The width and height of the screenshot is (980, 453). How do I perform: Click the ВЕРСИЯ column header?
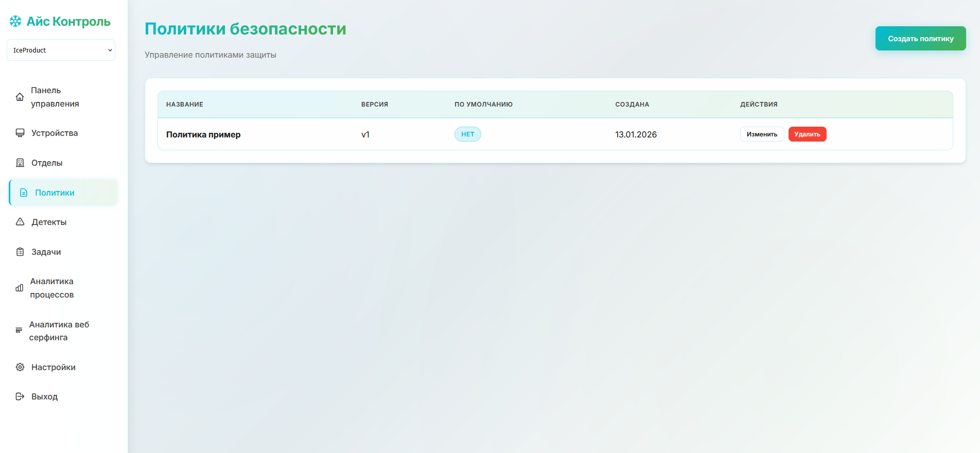[375, 104]
